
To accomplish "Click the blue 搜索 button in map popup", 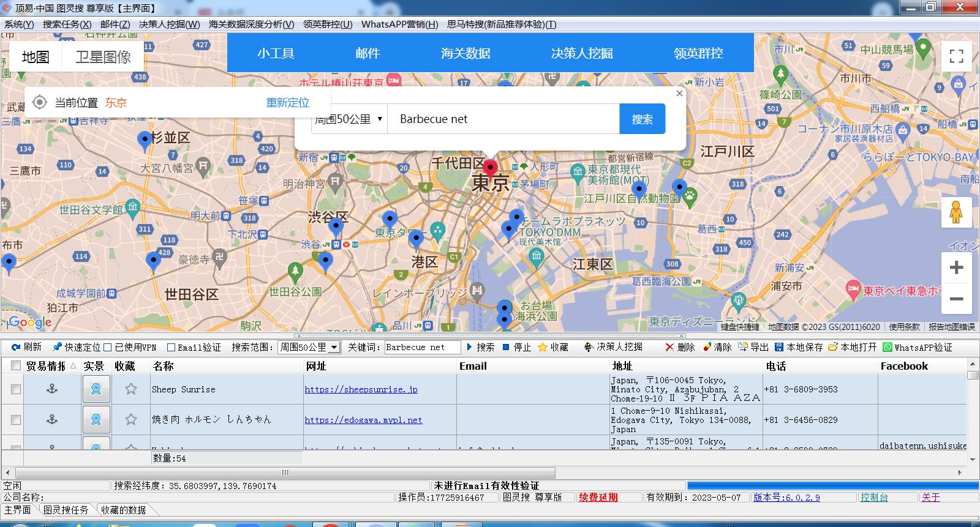I will [643, 119].
